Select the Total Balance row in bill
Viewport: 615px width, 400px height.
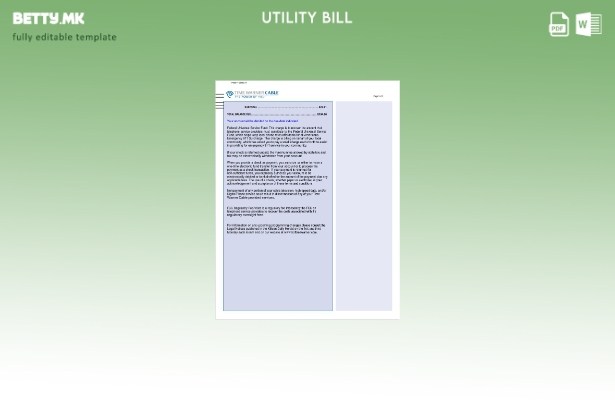[x=275, y=114]
